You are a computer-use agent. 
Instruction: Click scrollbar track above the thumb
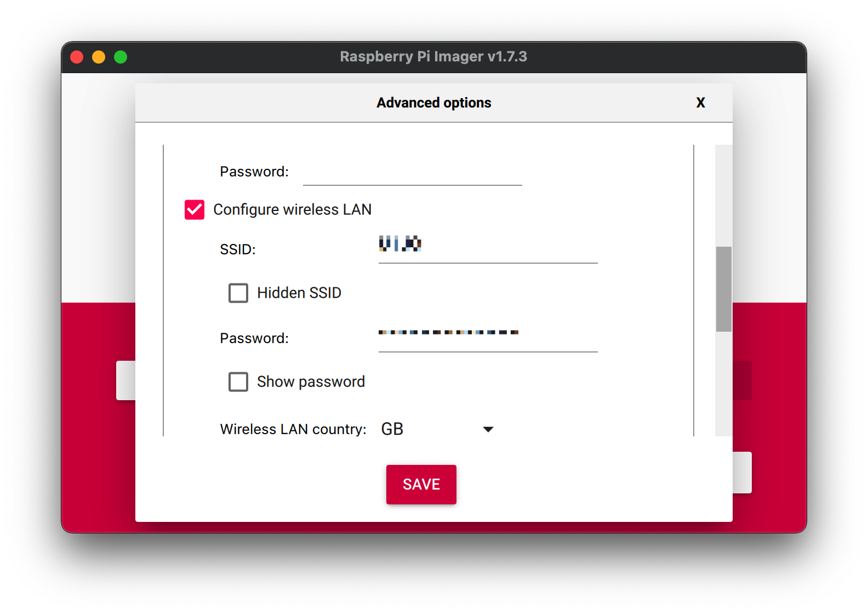[x=723, y=195]
